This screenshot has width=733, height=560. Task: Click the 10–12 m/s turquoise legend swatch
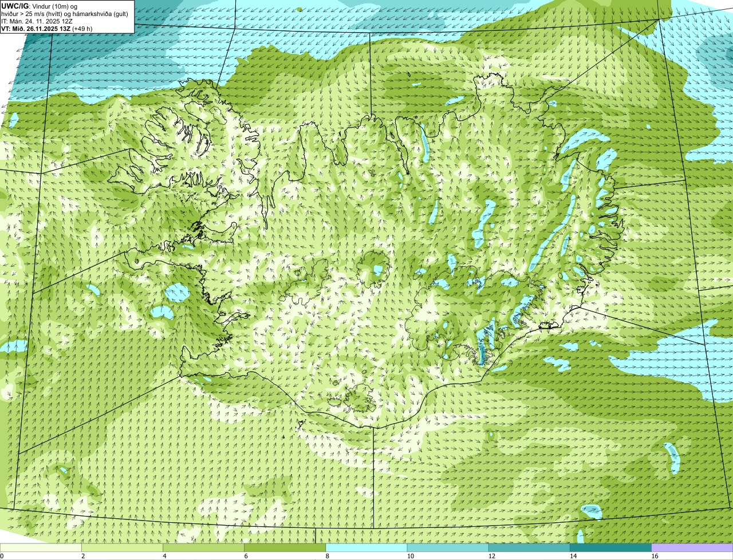tap(448, 548)
